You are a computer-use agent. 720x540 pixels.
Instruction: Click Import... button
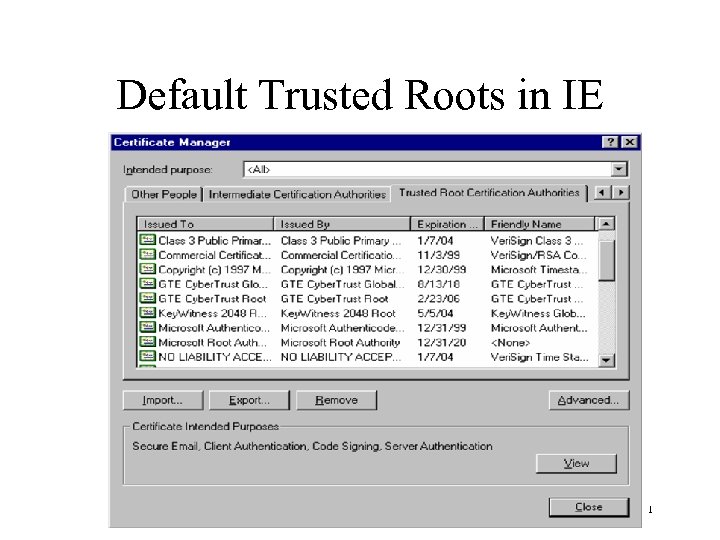coord(163,400)
